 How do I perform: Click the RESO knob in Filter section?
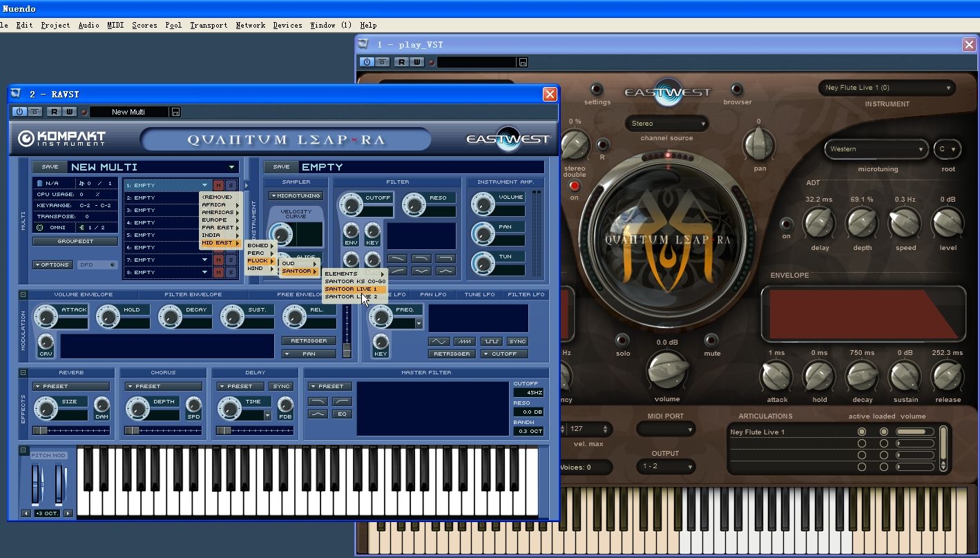(414, 204)
